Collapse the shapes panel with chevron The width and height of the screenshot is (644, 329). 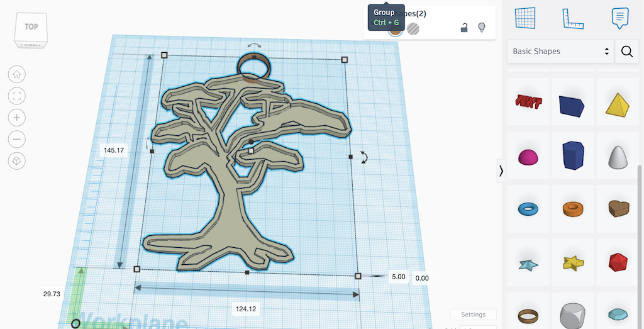pyautogui.click(x=501, y=170)
